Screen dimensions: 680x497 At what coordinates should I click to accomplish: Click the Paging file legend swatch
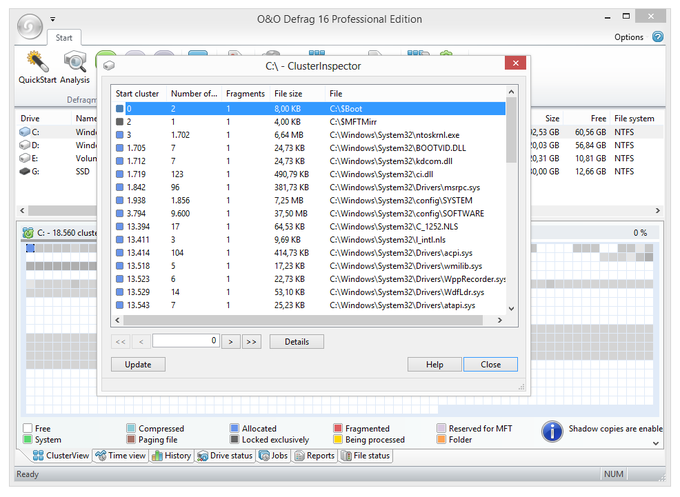[131, 439]
